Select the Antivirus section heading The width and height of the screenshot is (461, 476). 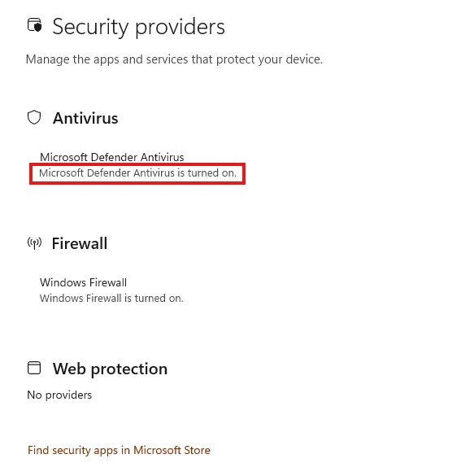point(85,118)
